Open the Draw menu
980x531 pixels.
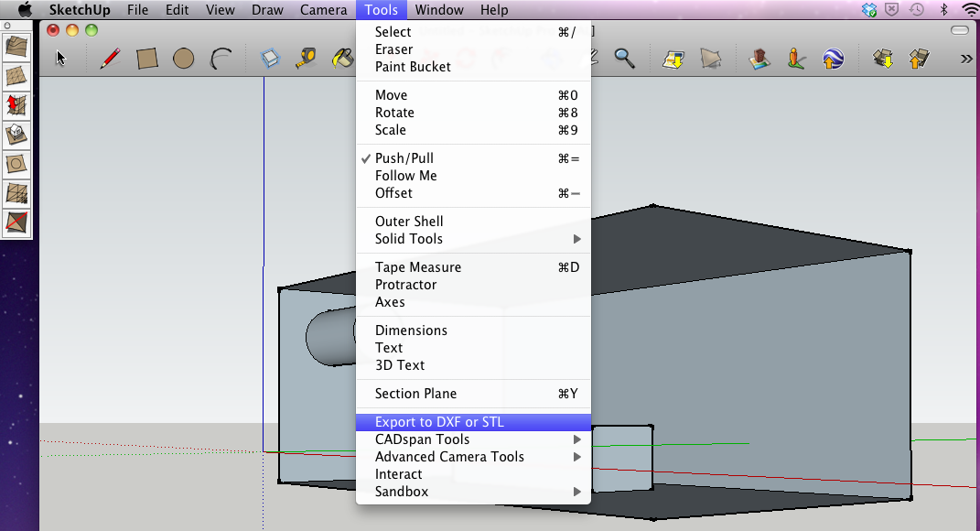click(x=267, y=10)
